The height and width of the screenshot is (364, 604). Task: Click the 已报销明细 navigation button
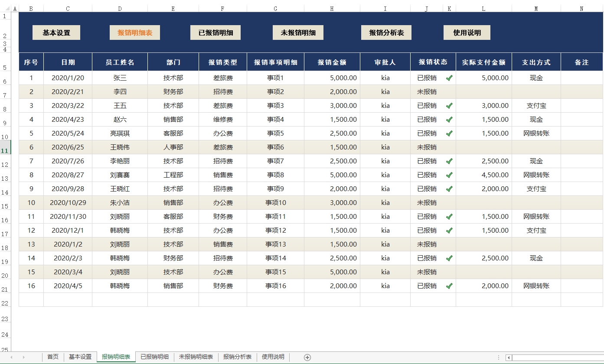coord(215,32)
